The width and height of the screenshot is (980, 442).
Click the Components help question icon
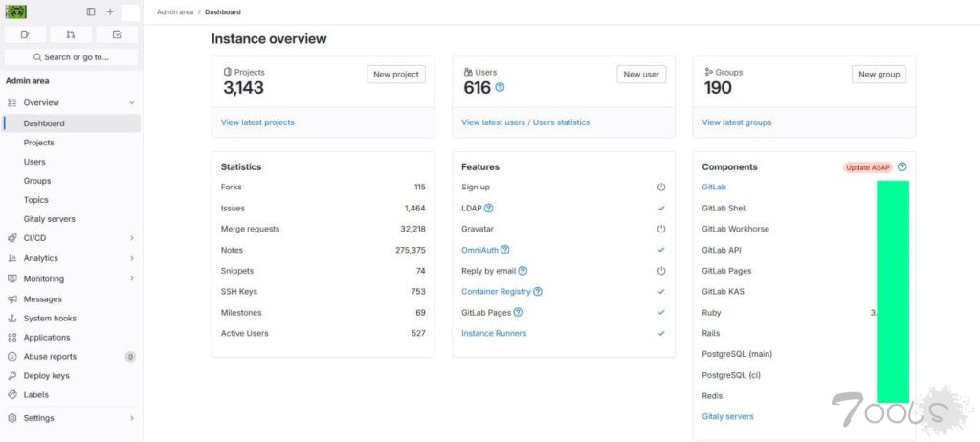click(x=902, y=166)
